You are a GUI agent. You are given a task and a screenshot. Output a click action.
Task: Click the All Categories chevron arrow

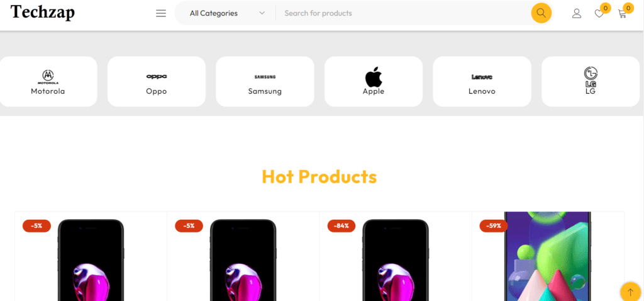click(x=262, y=13)
